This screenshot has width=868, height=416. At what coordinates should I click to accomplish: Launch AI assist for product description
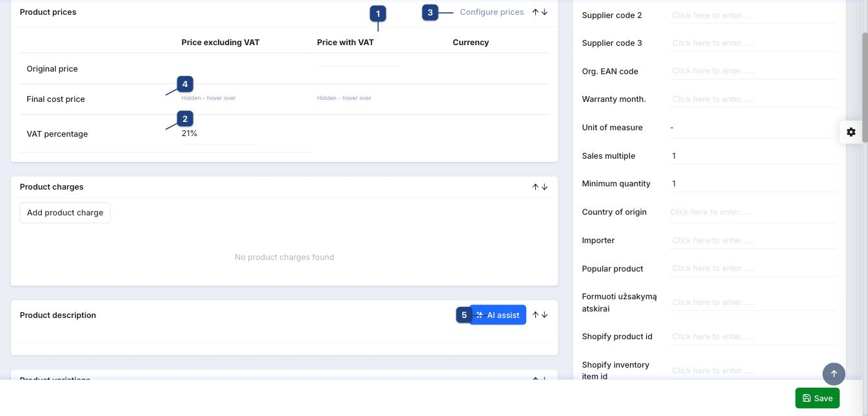[x=497, y=315]
